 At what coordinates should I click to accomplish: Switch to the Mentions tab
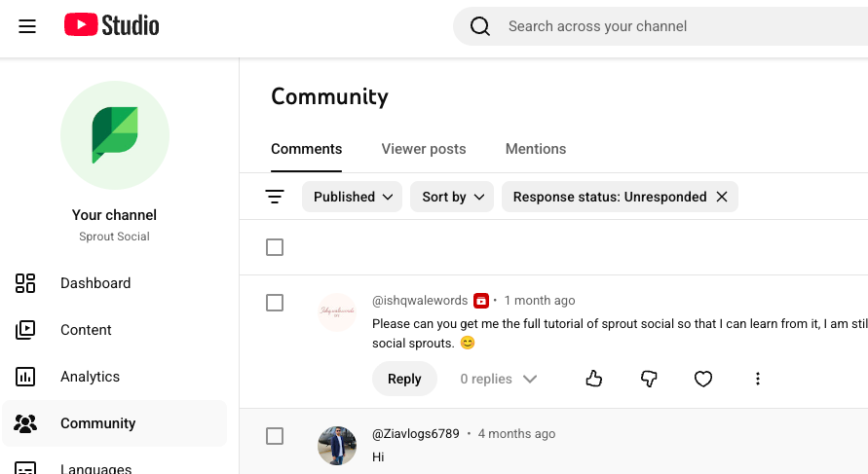click(x=536, y=149)
